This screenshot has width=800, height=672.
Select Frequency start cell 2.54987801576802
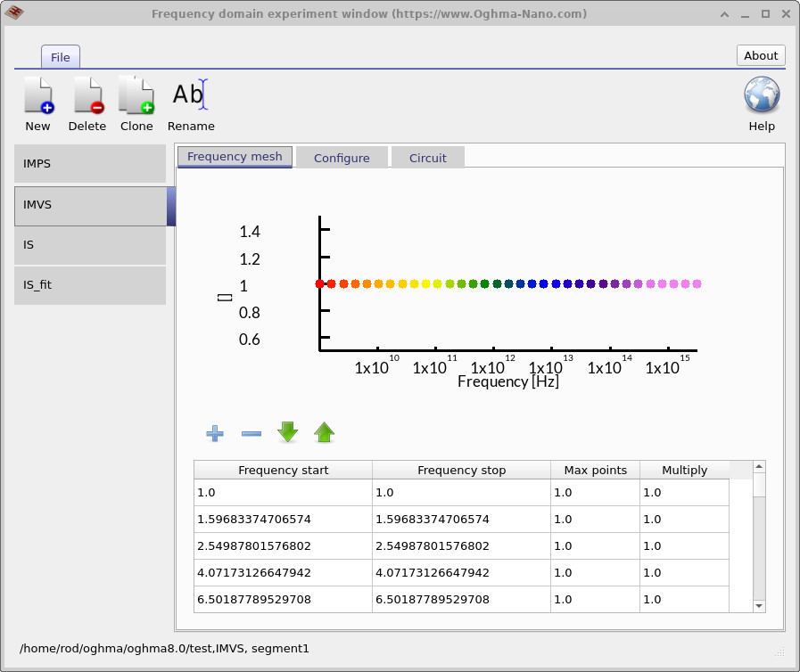coord(283,546)
